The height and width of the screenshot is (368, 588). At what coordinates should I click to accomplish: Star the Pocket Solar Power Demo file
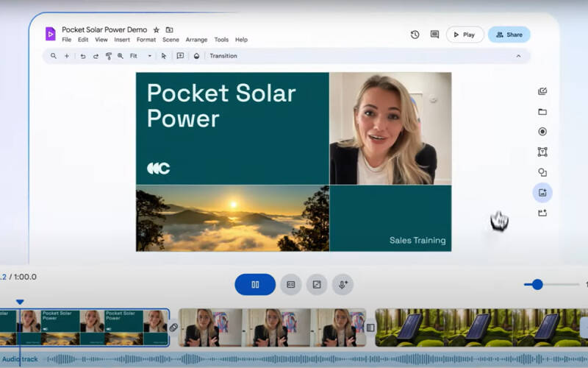click(x=156, y=30)
